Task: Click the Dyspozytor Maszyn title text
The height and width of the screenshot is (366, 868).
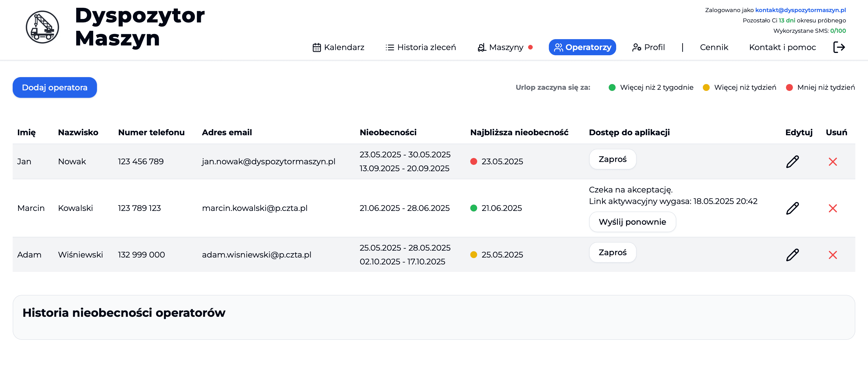Action: pos(140,27)
